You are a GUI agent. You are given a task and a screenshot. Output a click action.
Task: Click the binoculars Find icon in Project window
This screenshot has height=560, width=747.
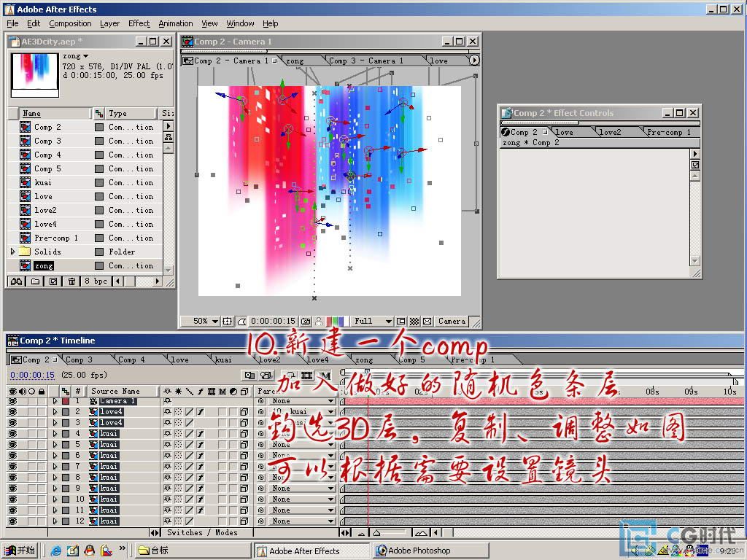[x=16, y=281]
